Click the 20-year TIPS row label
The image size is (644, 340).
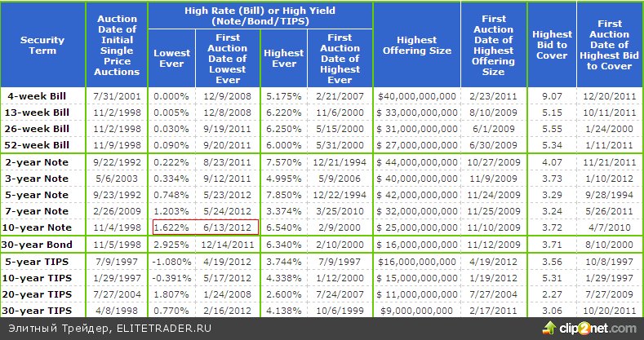(42, 294)
